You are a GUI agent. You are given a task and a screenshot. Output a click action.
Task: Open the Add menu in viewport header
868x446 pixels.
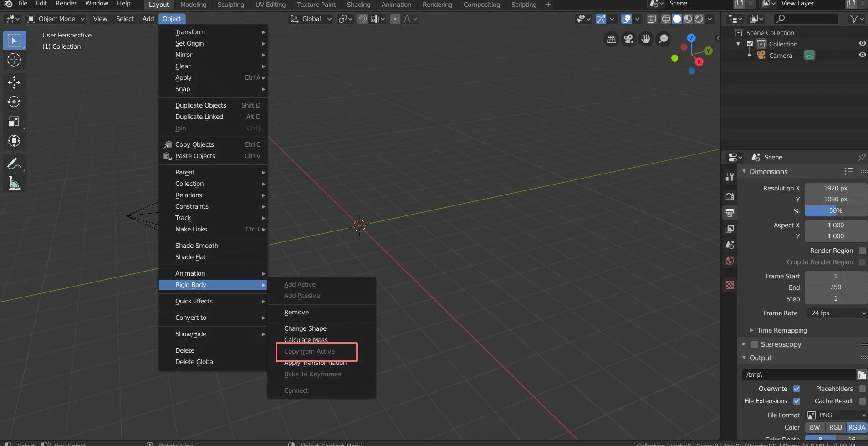coord(148,19)
